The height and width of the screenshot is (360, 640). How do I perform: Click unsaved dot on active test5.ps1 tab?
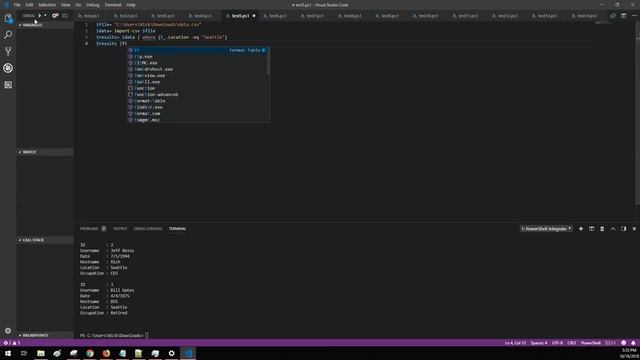(254, 16)
